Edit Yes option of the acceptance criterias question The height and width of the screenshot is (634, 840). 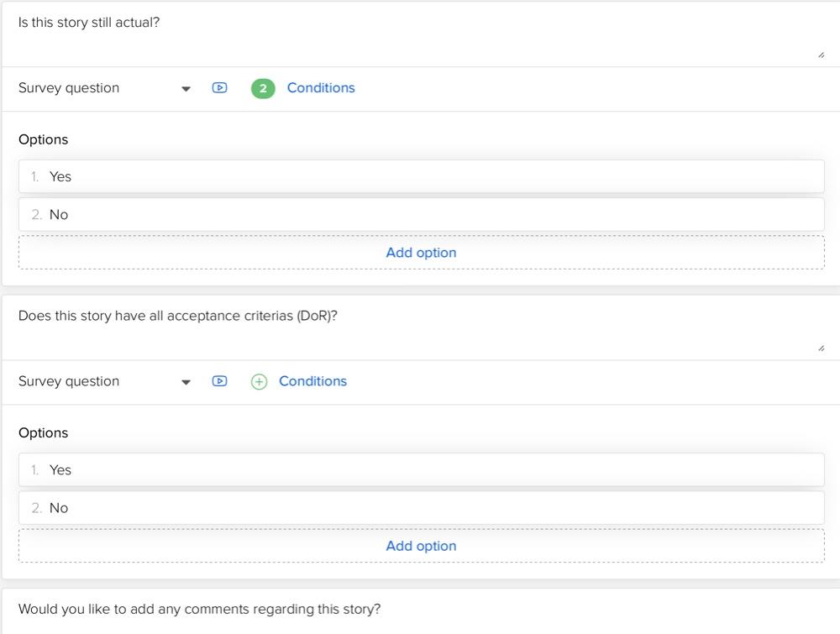[422, 469]
